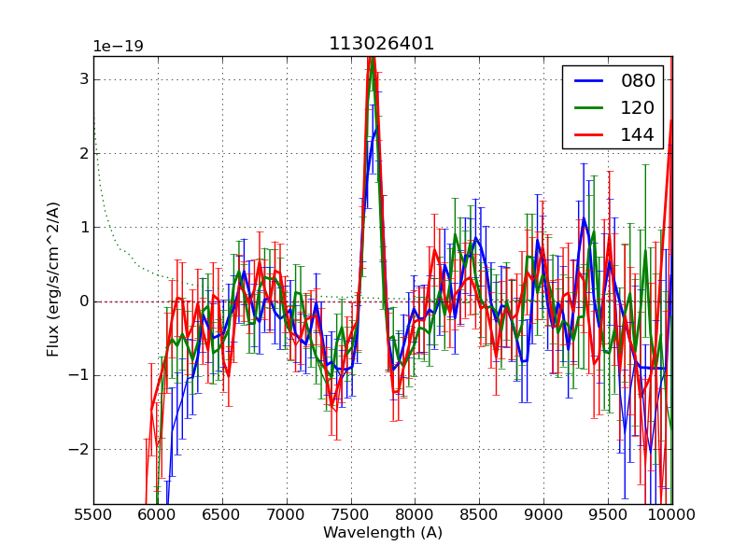Image resolution: width=747 pixels, height=560 pixels.
Task: Click the Wavelength (A) axis label
Action: (x=382, y=533)
